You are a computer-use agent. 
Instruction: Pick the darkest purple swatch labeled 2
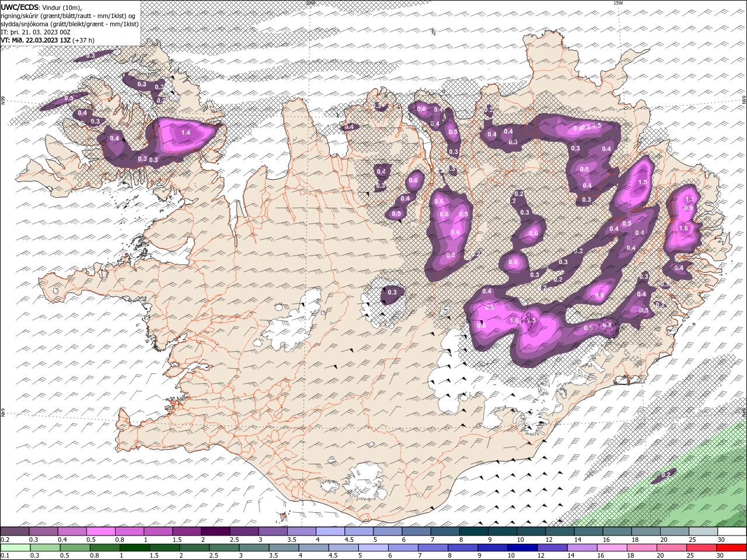[x=215, y=531]
